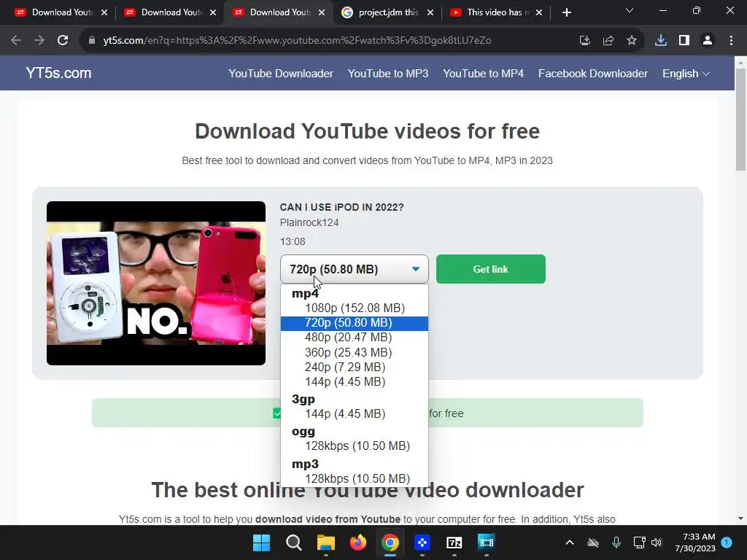Click the video title CAN I USE iPOD IN 2022?

point(341,207)
